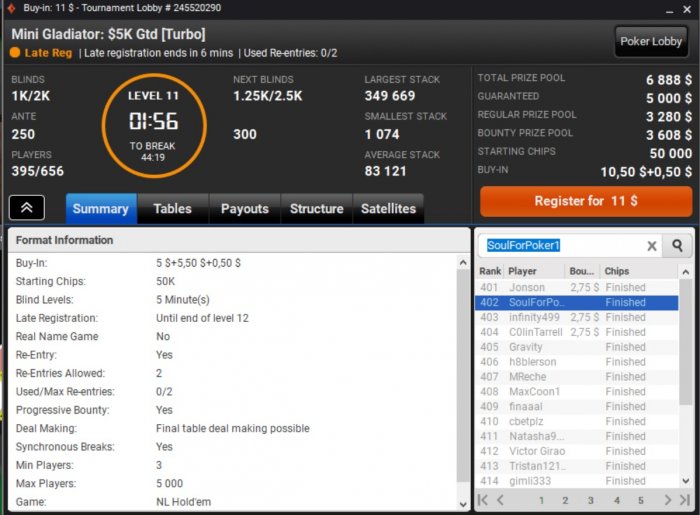
Task: Switch to the Tables tab
Action: click(x=172, y=208)
